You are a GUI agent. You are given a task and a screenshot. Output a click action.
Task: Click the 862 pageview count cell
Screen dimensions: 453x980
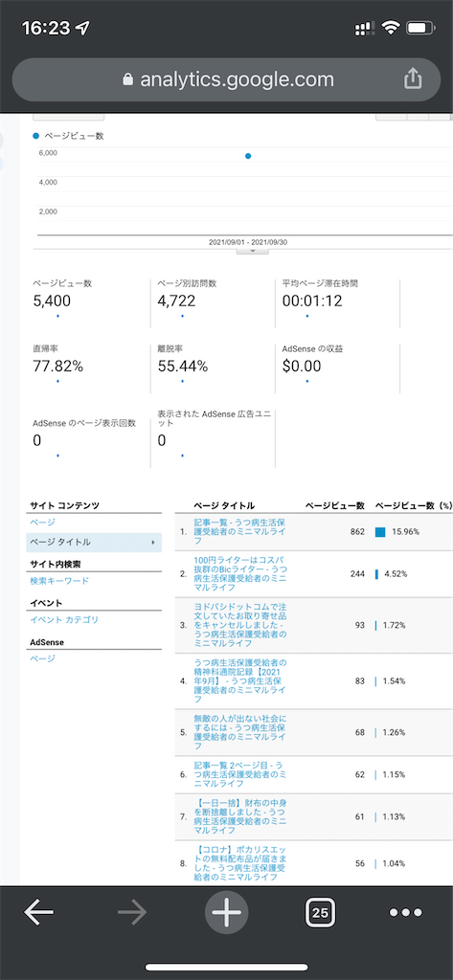click(x=357, y=532)
